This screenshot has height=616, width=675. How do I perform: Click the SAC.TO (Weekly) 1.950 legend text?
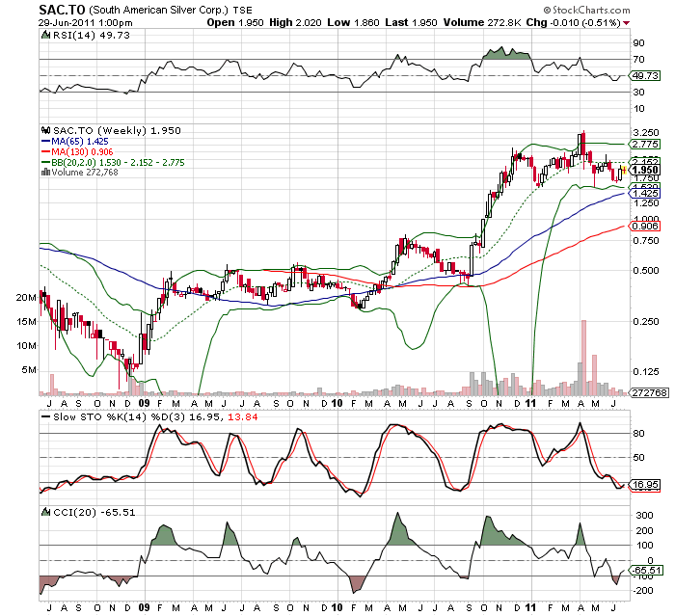click(x=117, y=130)
